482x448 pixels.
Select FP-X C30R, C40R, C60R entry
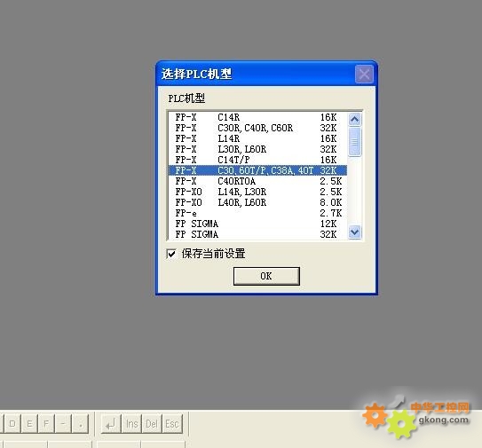tap(257, 128)
